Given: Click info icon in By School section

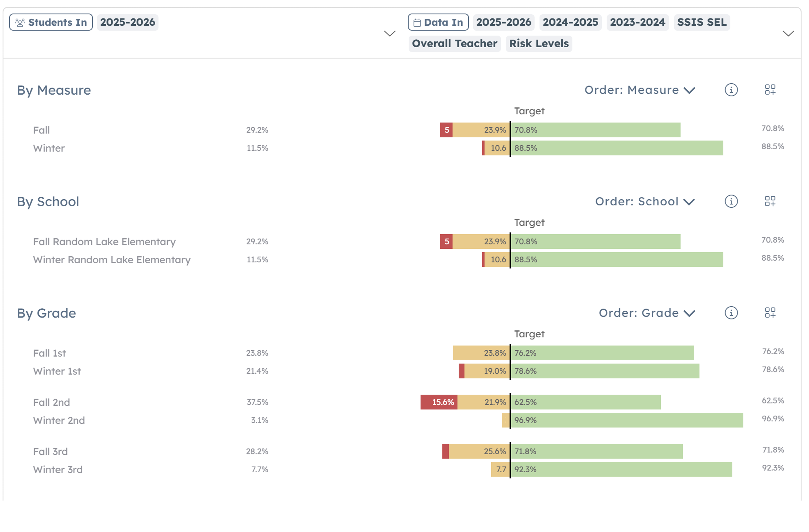Looking at the screenshot, I should click(731, 201).
